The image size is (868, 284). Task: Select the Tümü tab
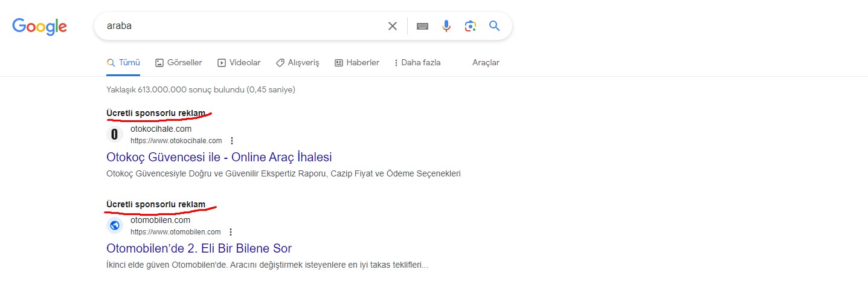coord(123,62)
